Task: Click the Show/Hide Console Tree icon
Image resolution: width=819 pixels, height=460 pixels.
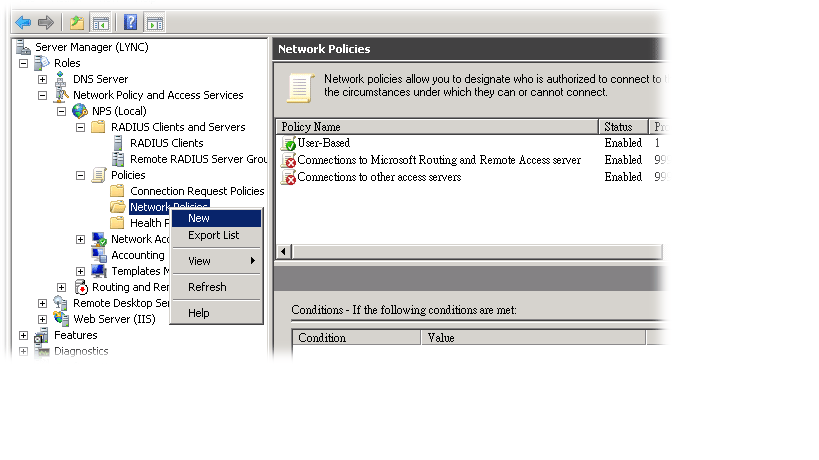Action: (100, 22)
